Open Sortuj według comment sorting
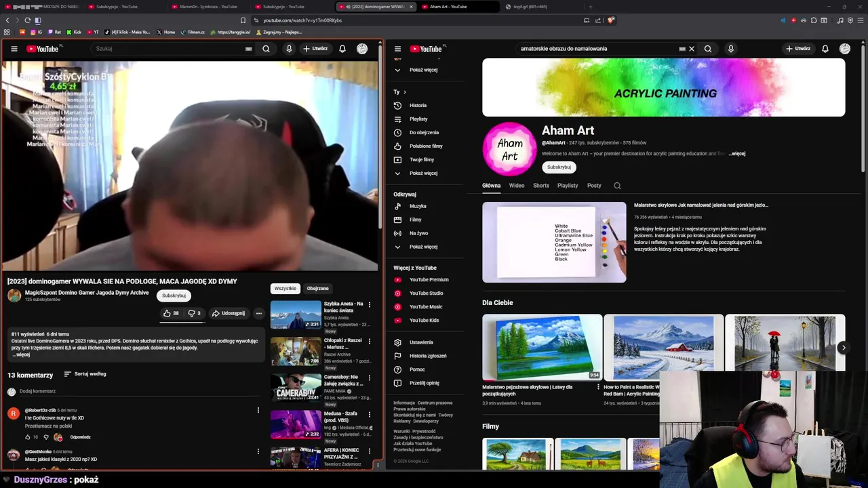 [x=85, y=374]
